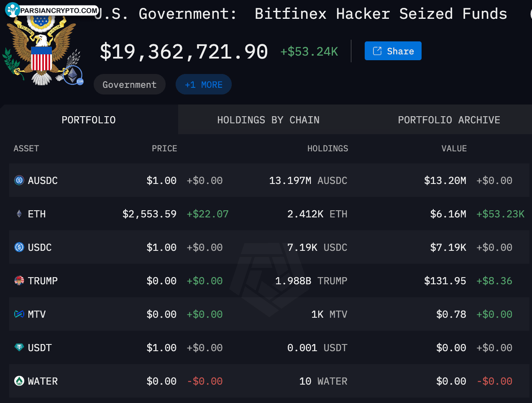This screenshot has width=532, height=403.
Task: Click the total balance $19,362,721.90
Action: [x=184, y=52]
